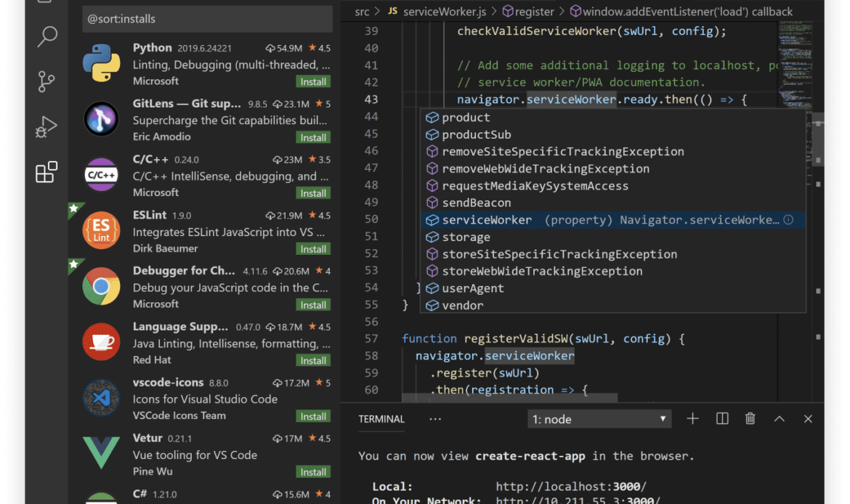850x504 pixels.
Task: Open the Vetur extension title
Action: point(147,438)
